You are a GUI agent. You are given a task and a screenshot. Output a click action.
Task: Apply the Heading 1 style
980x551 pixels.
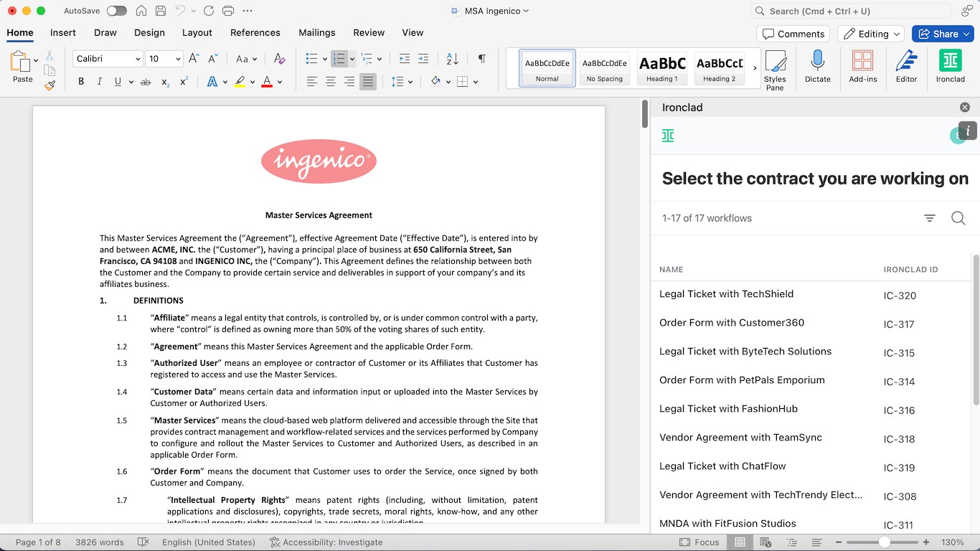[662, 68]
